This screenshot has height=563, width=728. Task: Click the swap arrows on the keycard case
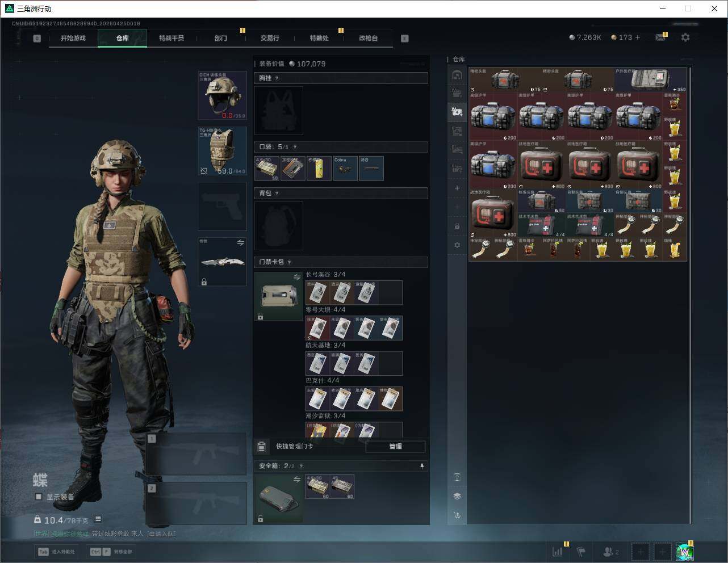pos(296,277)
